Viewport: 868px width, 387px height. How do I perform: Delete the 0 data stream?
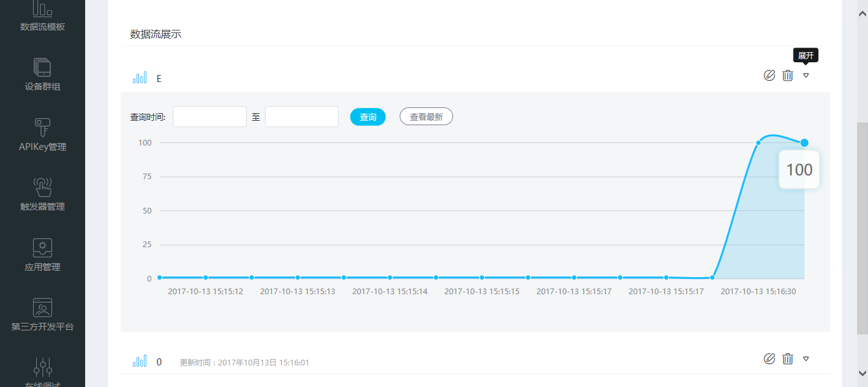coord(788,359)
